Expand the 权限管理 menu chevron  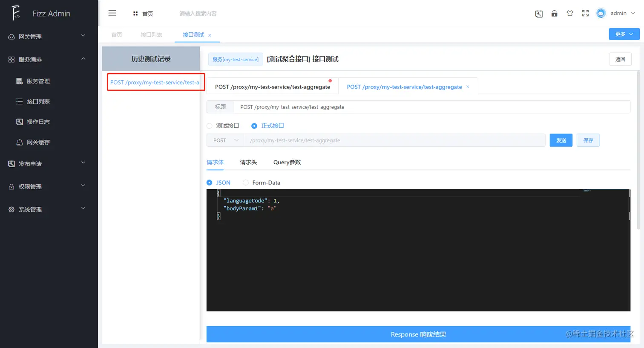point(83,185)
